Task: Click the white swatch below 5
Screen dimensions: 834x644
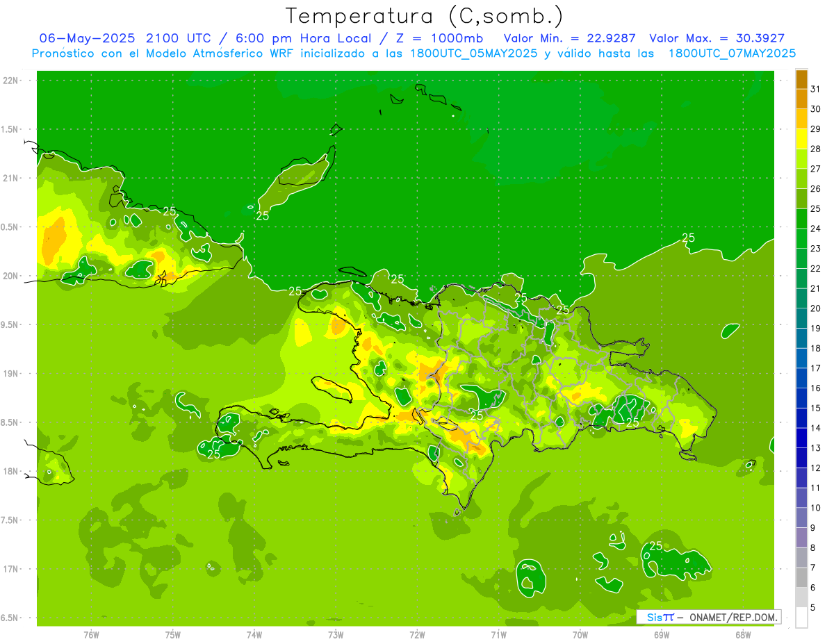Action: pos(801,618)
